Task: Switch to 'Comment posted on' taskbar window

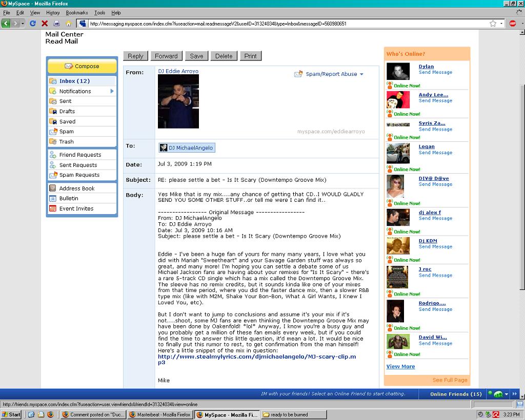Action: pyautogui.click(x=93, y=415)
